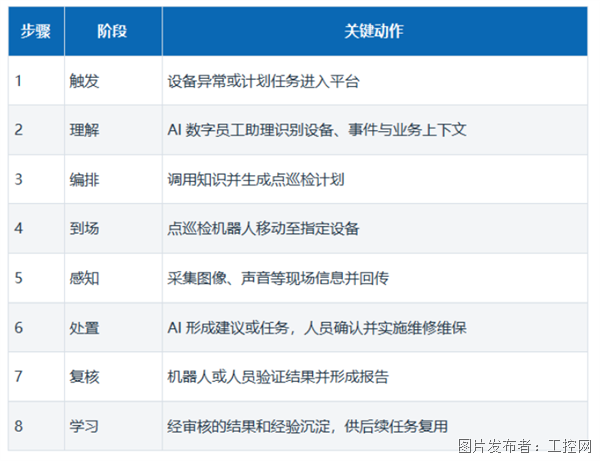
Task: Select the step number 7 cell
Action: (x=36, y=376)
